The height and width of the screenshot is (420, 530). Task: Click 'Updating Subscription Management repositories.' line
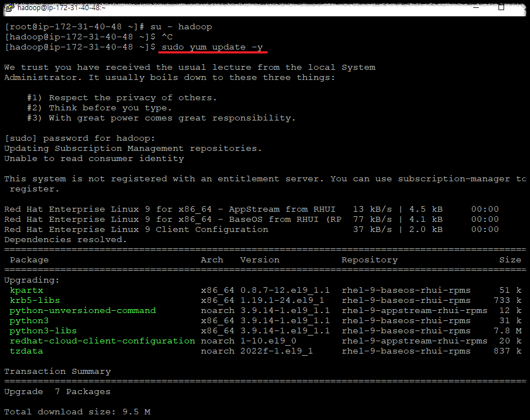[x=133, y=149]
